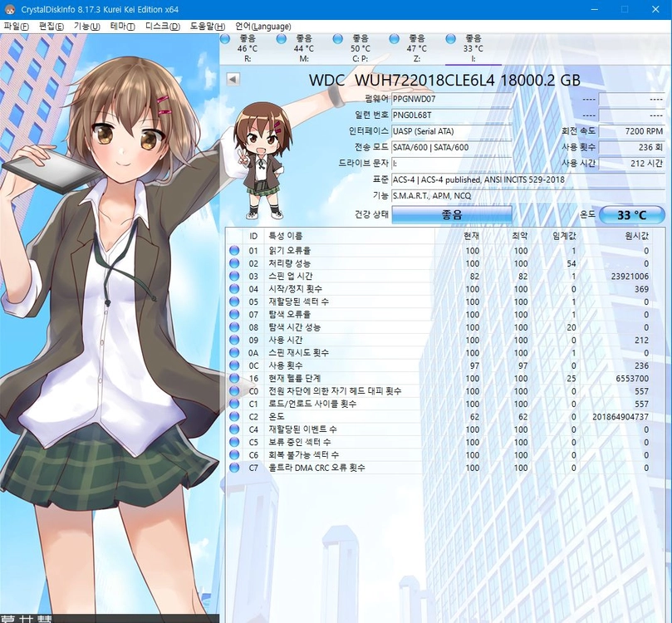
Task: Select the I: drive status icon
Action: coord(450,39)
